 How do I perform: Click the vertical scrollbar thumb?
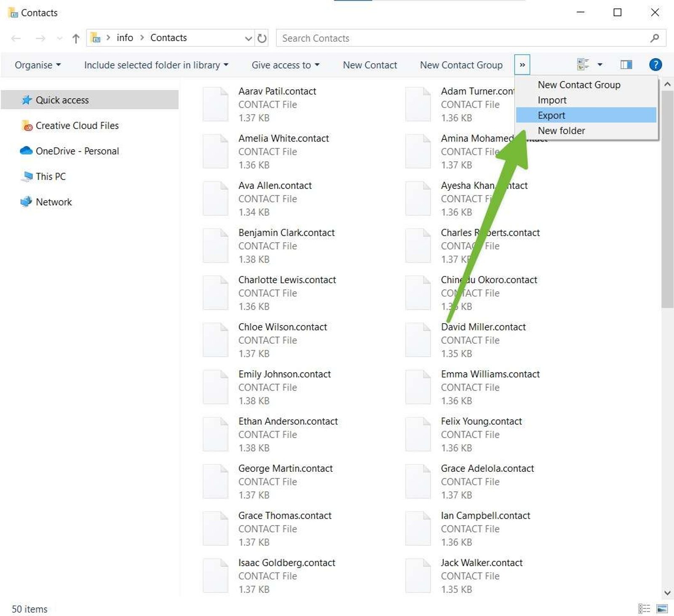(x=667, y=199)
